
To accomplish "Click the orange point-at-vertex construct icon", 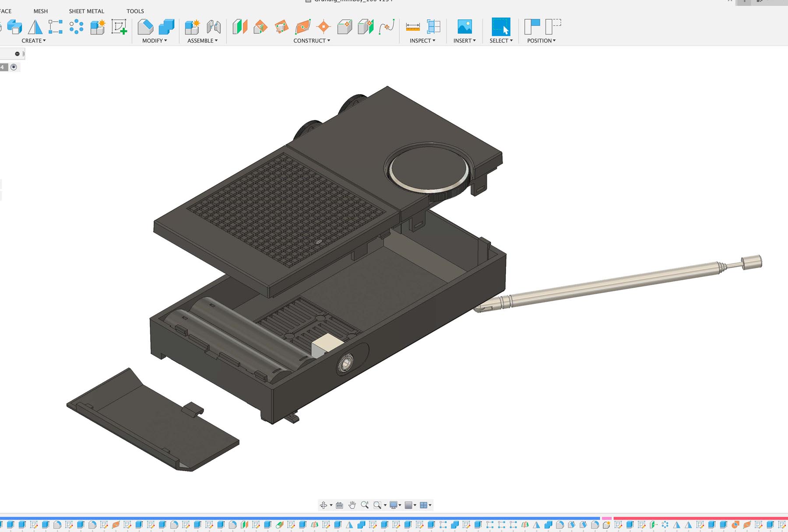I will pyautogui.click(x=324, y=27).
